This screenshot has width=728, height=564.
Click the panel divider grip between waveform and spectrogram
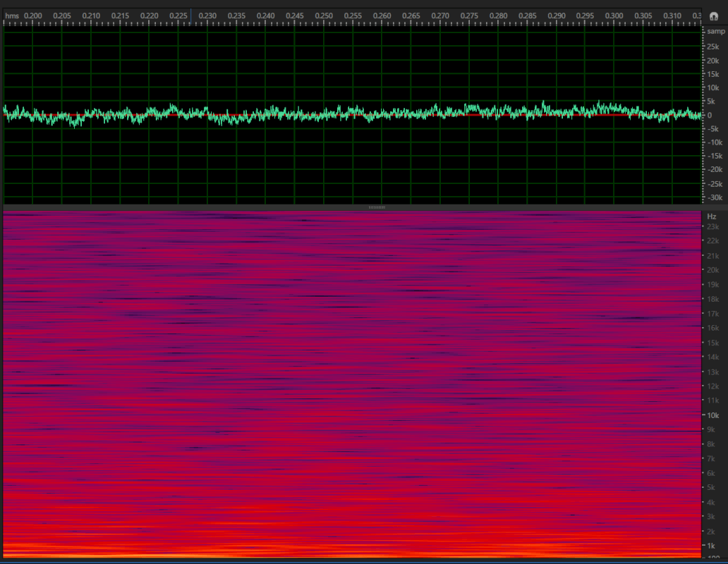[x=377, y=207]
